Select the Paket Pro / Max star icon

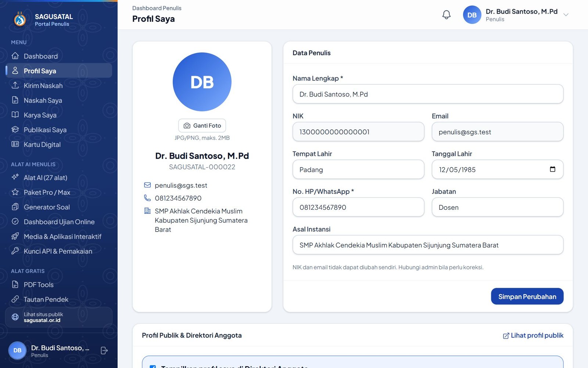15,192
